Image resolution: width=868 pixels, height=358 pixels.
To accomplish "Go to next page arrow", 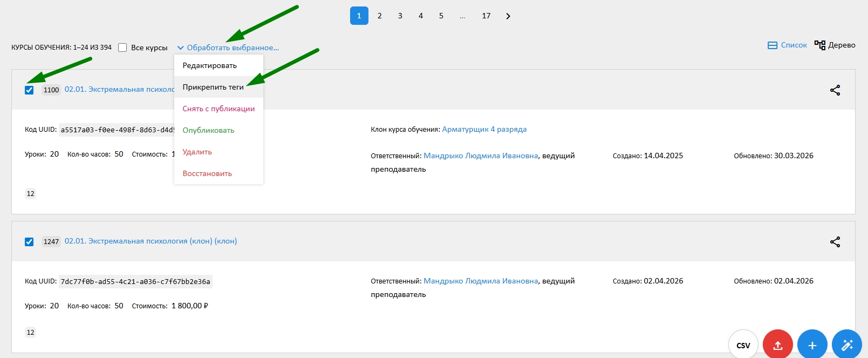I will (x=508, y=16).
